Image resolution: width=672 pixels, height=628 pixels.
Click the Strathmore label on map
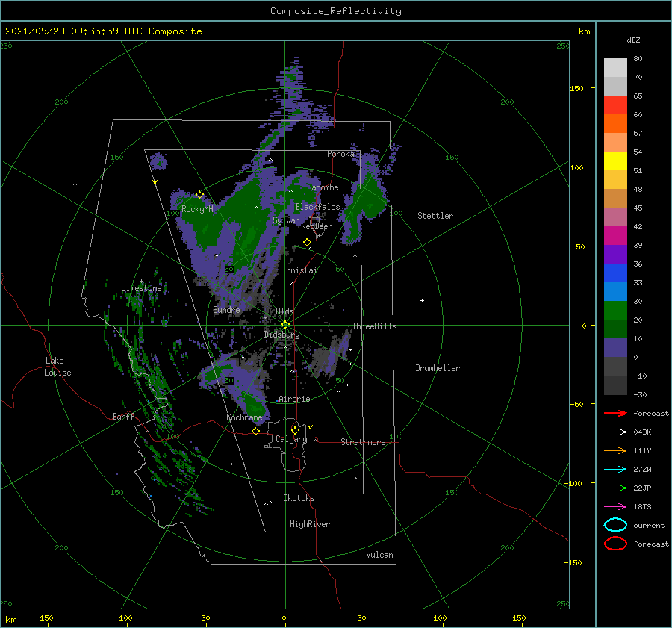[x=363, y=442]
